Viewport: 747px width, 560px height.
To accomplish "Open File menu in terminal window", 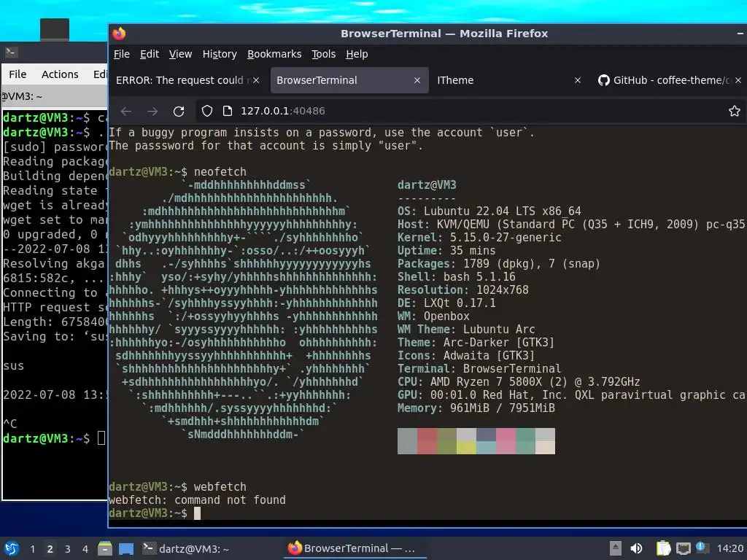I will coord(18,74).
